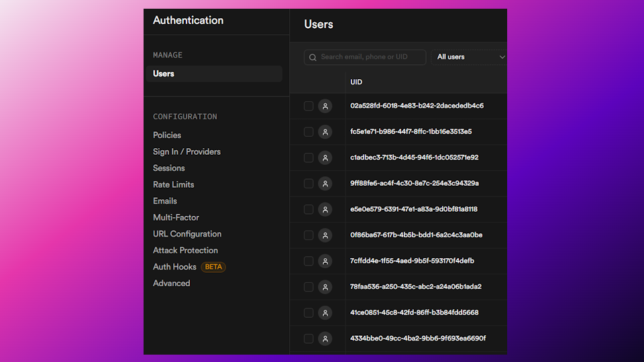Click user avatar icon for UID 41ce0851

325,313
